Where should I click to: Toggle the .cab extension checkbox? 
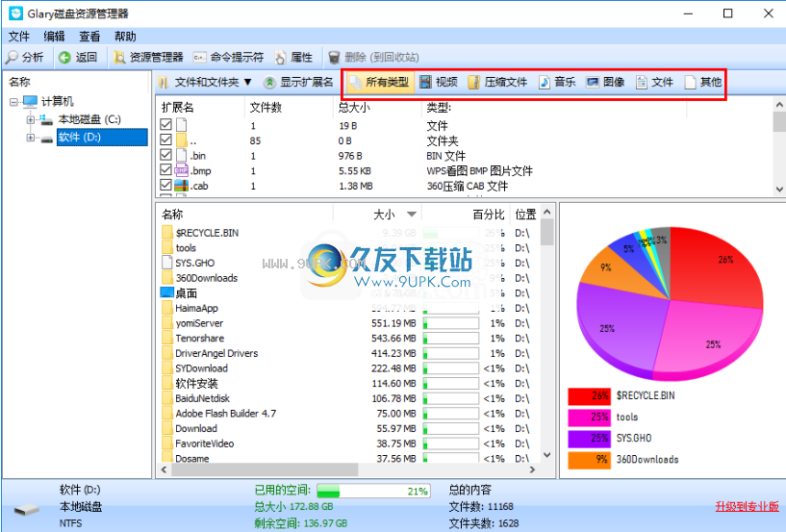click(x=165, y=185)
